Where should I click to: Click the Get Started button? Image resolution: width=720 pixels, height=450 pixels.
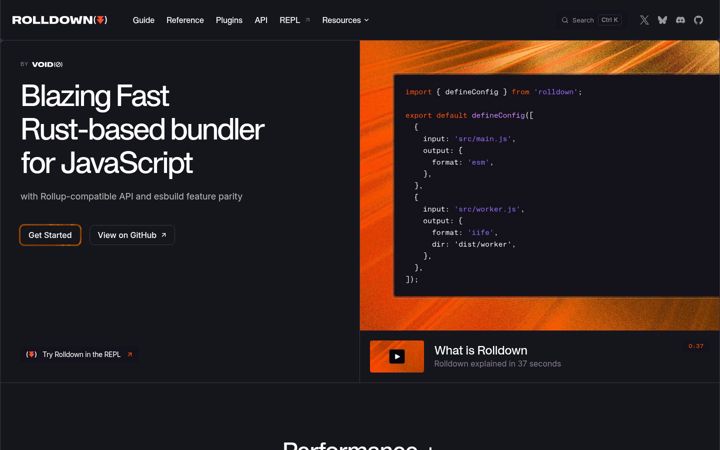(x=50, y=235)
